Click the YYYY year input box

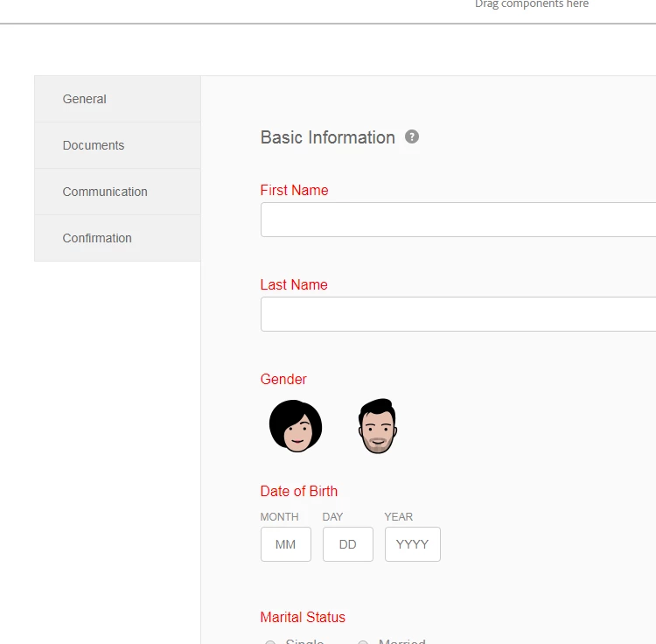pos(413,544)
